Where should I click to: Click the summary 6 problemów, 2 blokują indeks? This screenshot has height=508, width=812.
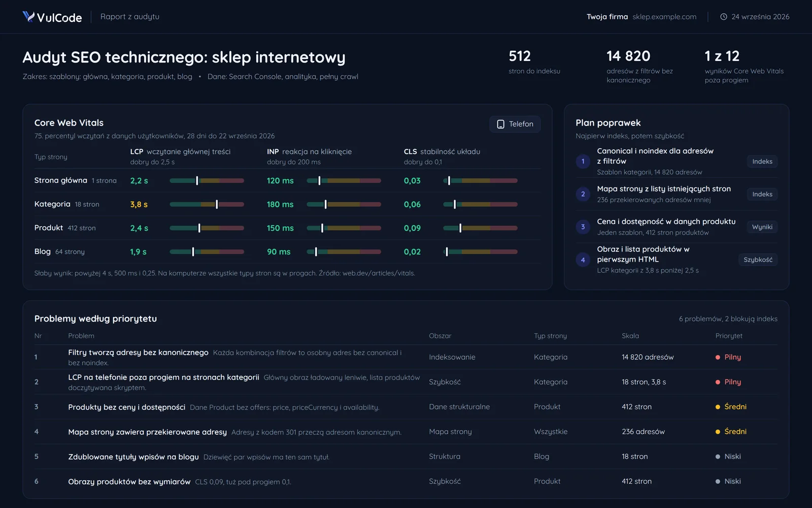(728, 319)
